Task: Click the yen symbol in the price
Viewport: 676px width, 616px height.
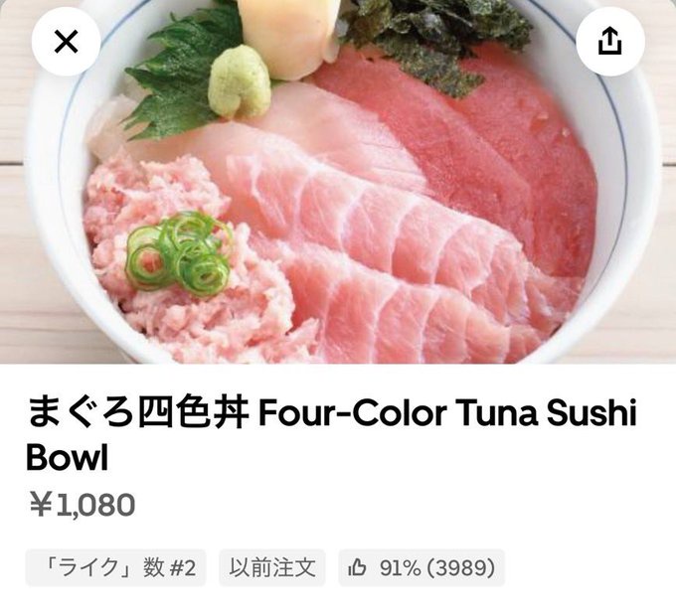Action: (x=41, y=505)
